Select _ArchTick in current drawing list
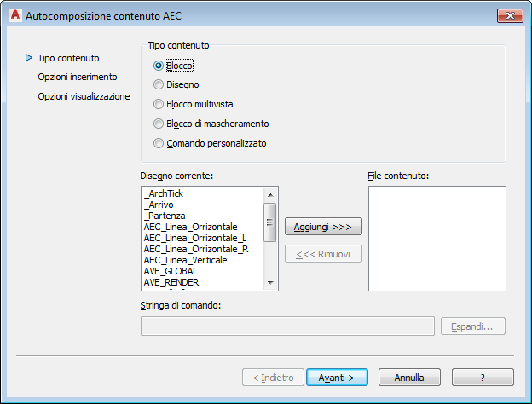Screen dimensions: 532x404 pos(164,193)
